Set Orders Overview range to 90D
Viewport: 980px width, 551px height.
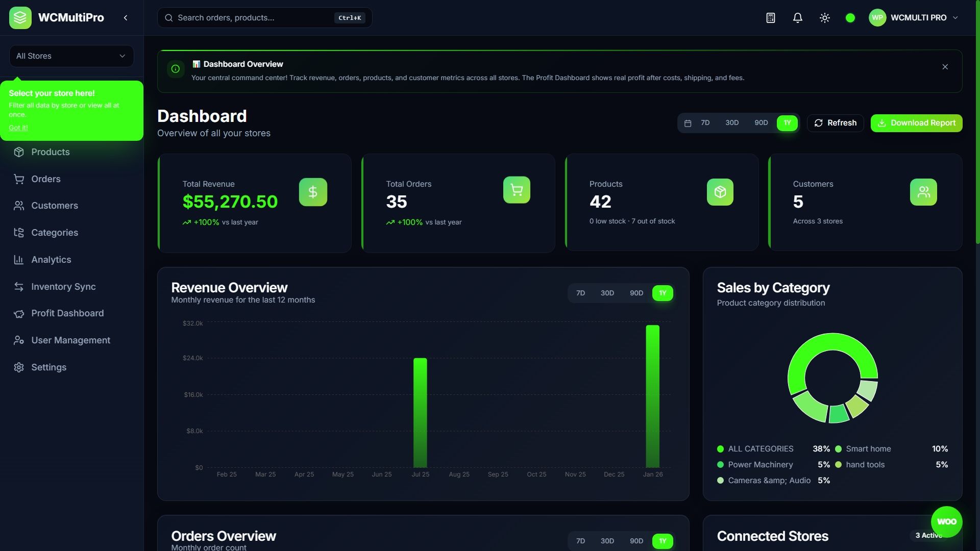(636, 541)
